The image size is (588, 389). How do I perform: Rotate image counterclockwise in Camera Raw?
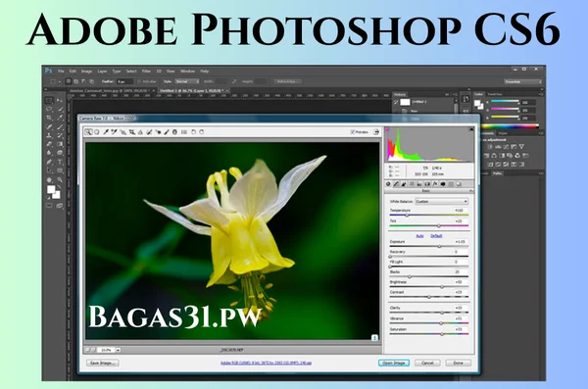point(193,132)
